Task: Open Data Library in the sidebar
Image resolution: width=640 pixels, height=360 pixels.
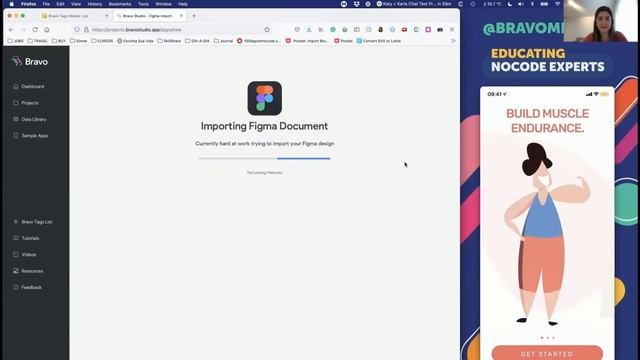Action: coord(30,119)
